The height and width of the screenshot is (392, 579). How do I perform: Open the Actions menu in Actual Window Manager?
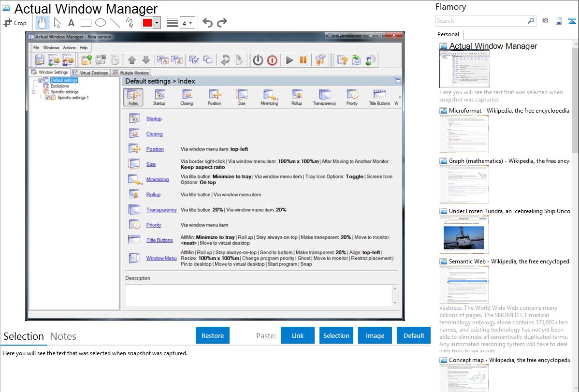69,48
